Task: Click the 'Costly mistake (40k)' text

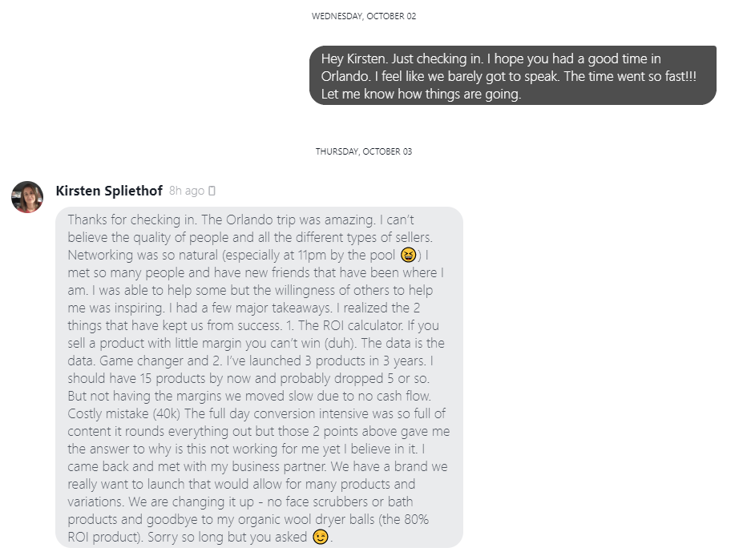Action: click(x=123, y=413)
